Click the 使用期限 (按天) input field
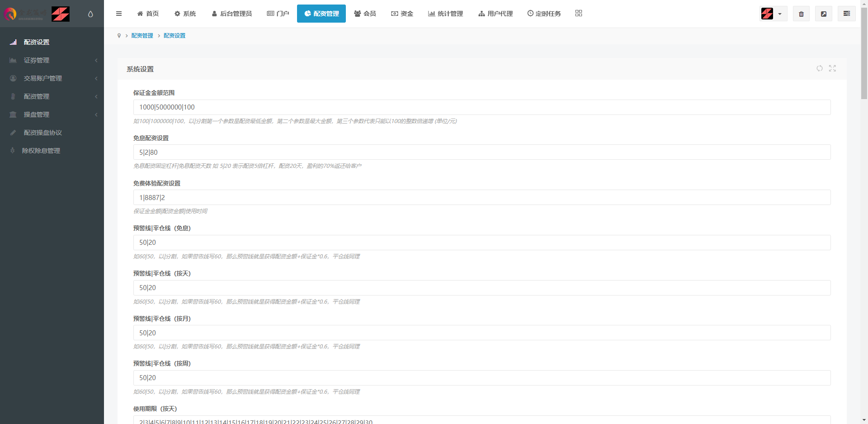 coord(482,420)
